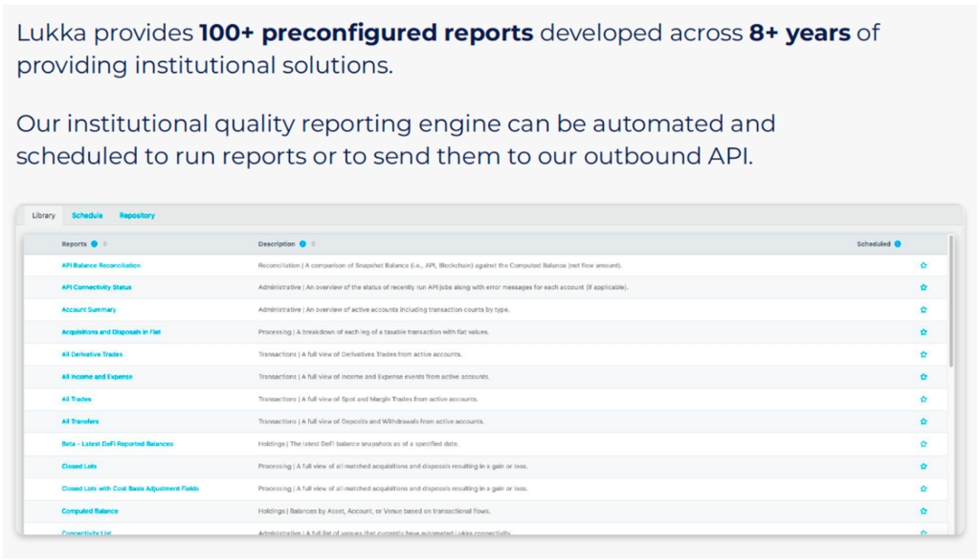Viewport: 980px width, 560px height.
Task: Click the Description column header text
Action: [277, 244]
